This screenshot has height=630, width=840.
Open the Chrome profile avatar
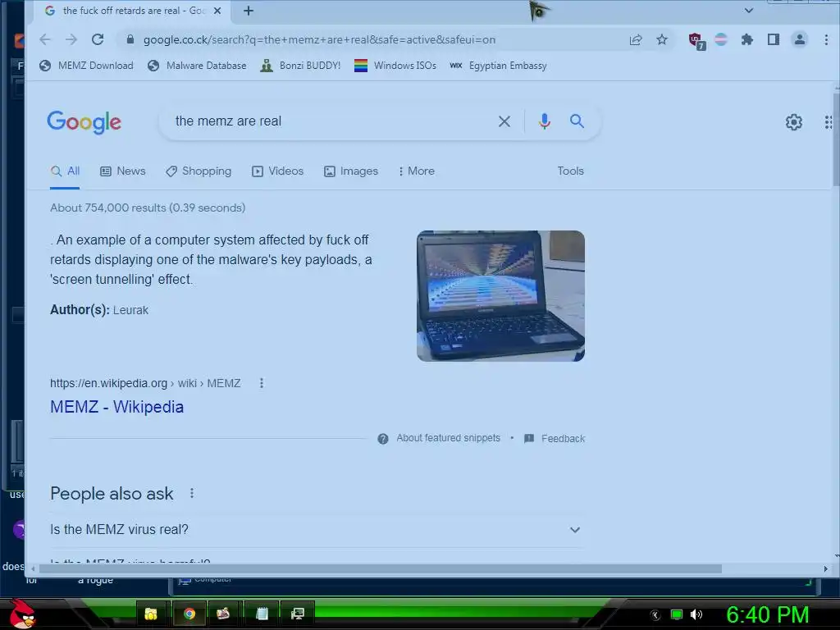799,39
